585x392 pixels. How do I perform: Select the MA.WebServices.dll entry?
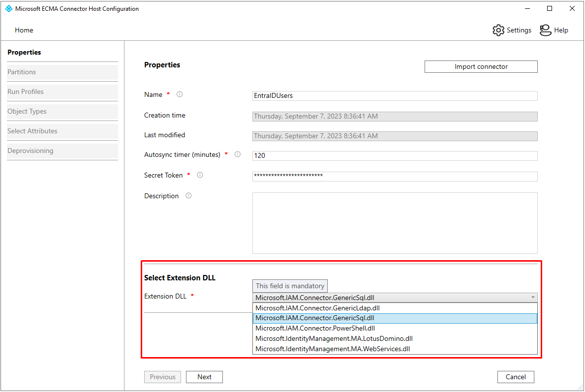(x=332, y=349)
